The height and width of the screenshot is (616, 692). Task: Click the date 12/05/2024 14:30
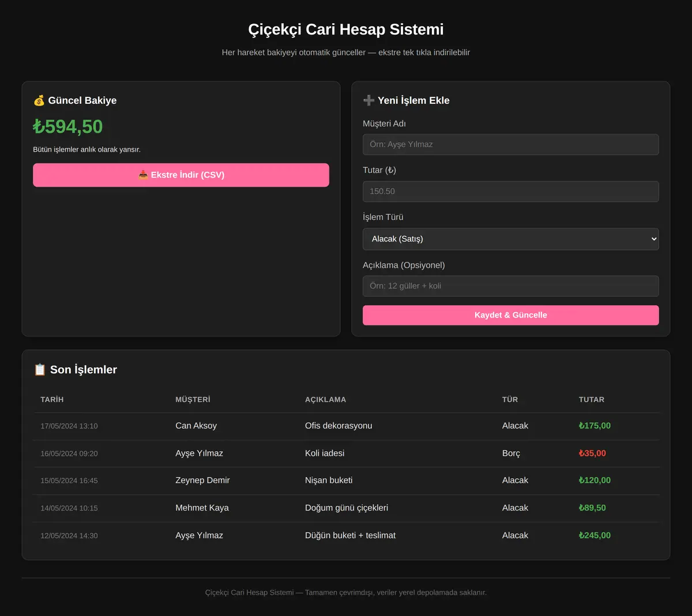(69, 536)
